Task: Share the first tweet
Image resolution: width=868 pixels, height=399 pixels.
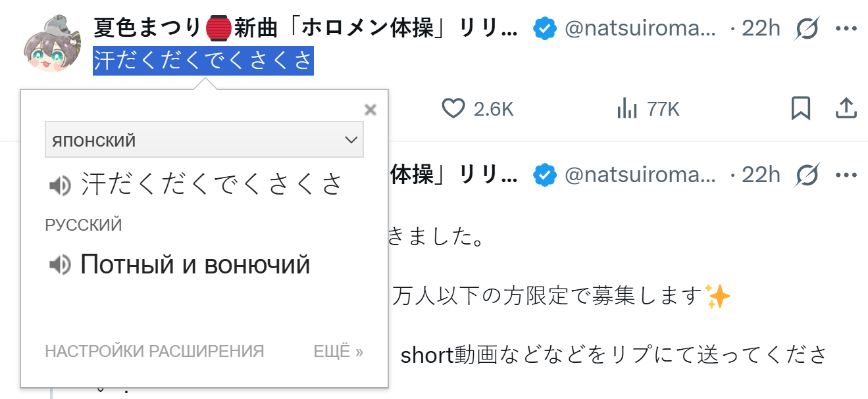Action: tap(846, 108)
